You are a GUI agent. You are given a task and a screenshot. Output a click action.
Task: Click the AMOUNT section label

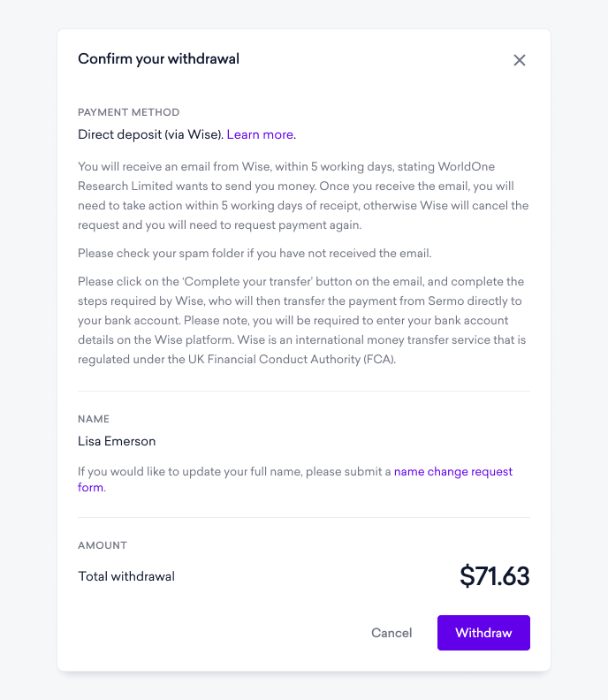103,545
